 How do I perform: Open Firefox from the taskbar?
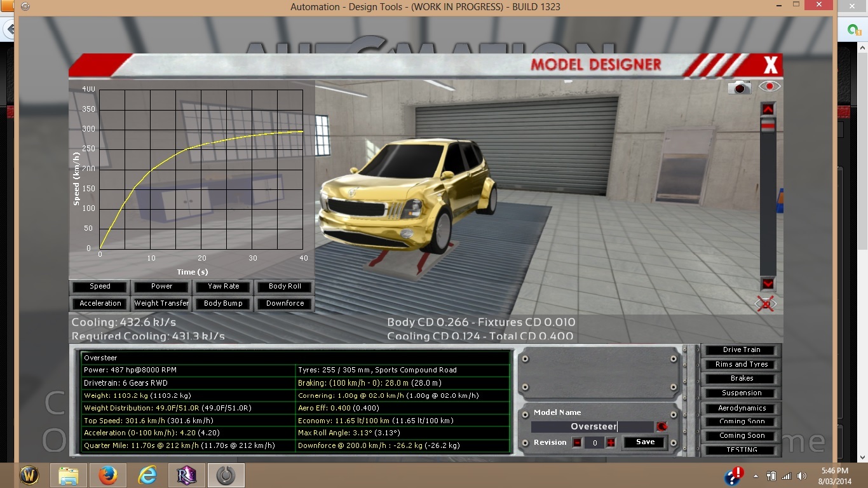[x=108, y=475]
